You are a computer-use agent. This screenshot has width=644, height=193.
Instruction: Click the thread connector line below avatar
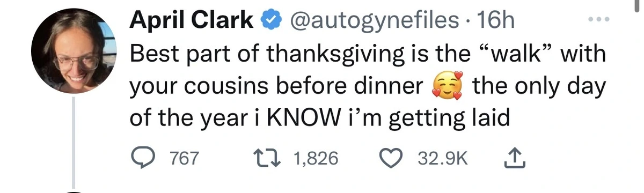click(x=73, y=141)
